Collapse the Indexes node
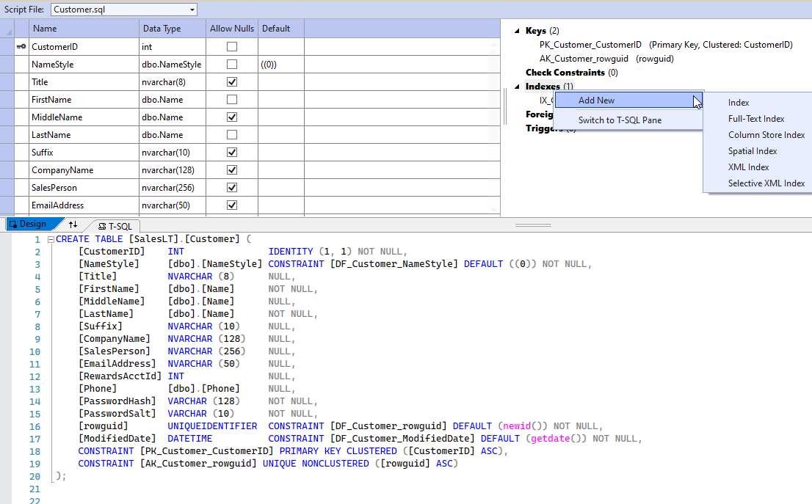 click(518, 86)
